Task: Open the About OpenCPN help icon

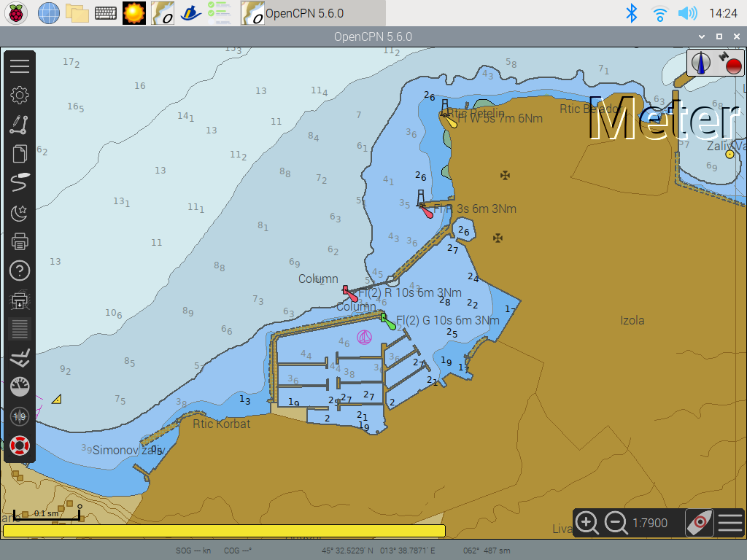Action: click(x=20, y=271)
